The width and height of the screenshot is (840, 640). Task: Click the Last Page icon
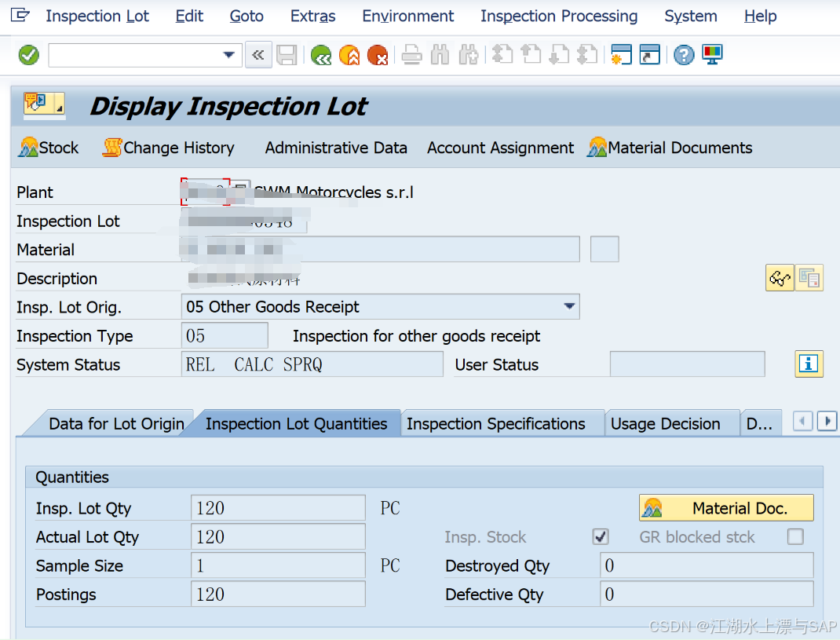(x=587, y=55)
